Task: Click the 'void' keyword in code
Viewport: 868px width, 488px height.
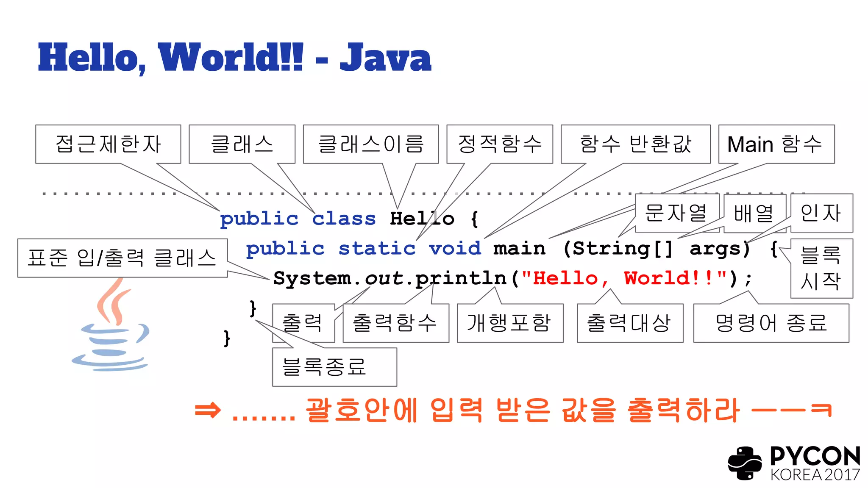Action: pos(455,248)
